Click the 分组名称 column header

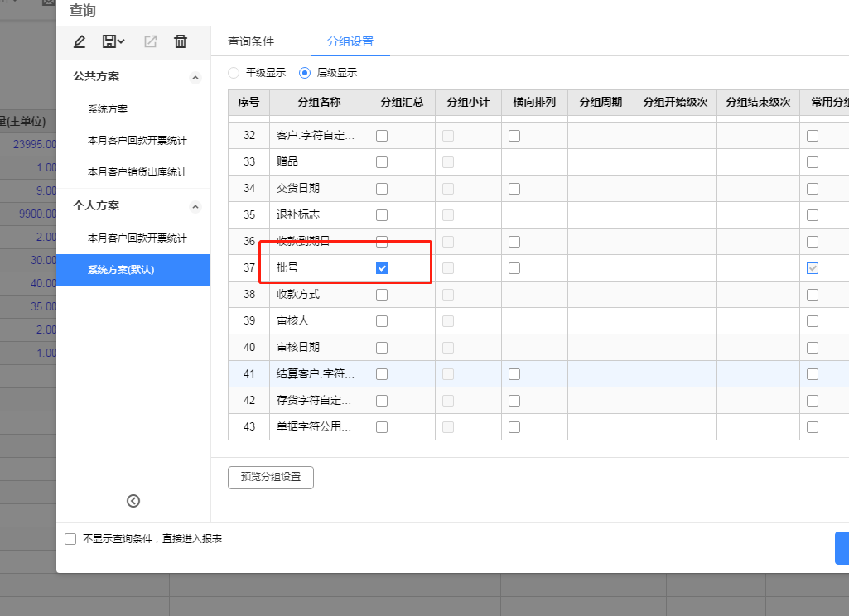pyautogui.click(x=320, y=103)
